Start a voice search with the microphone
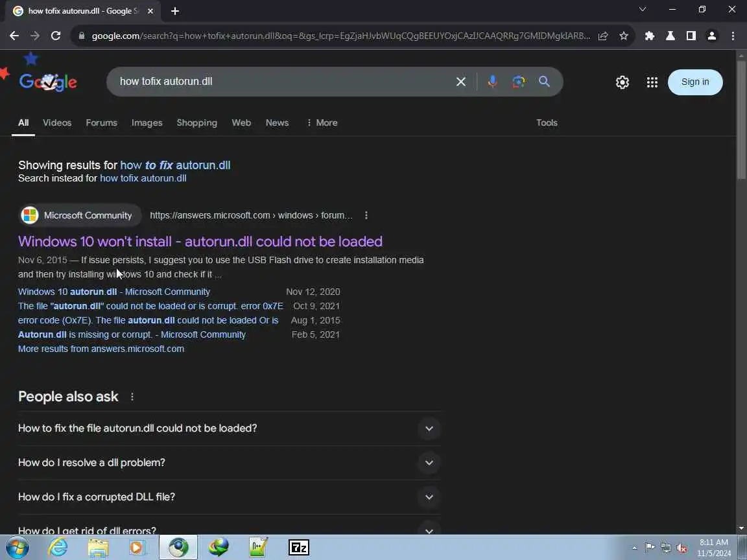The width and height of the screenshot is (747, 560). tap(493, 82)
